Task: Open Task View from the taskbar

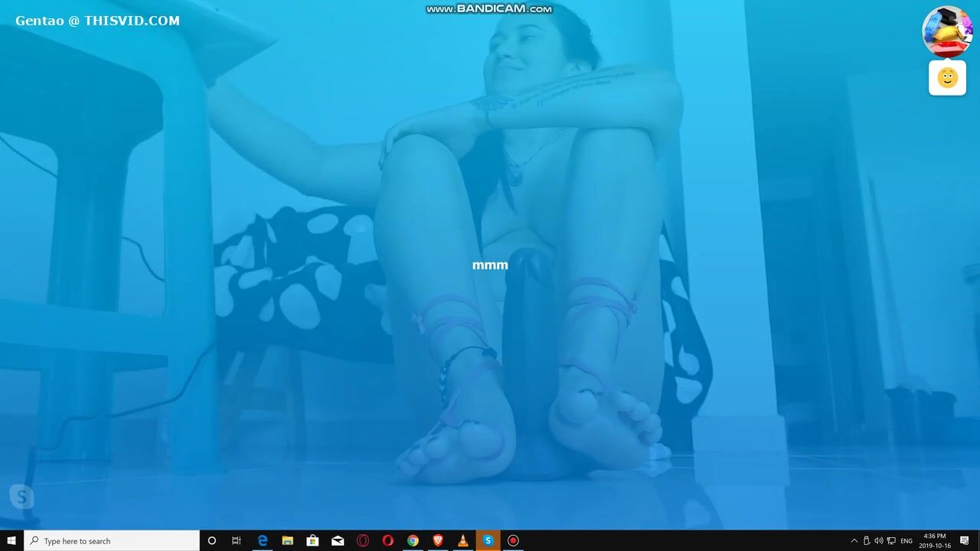Action: 237,540
